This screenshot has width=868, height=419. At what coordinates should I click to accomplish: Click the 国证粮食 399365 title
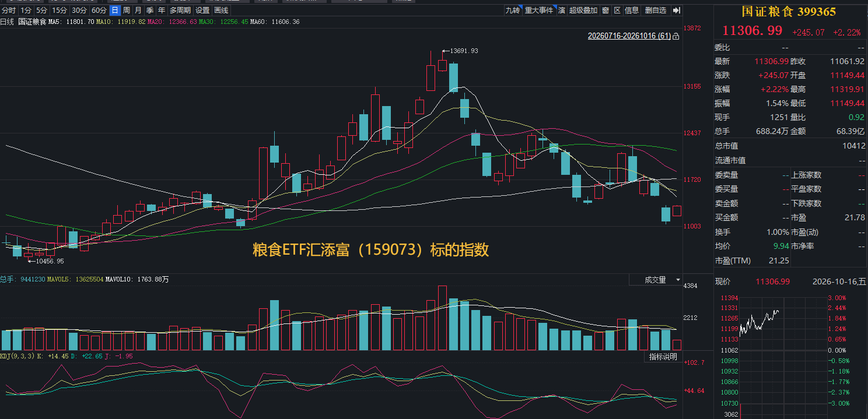pyautogui.click(x=789, y=12)
